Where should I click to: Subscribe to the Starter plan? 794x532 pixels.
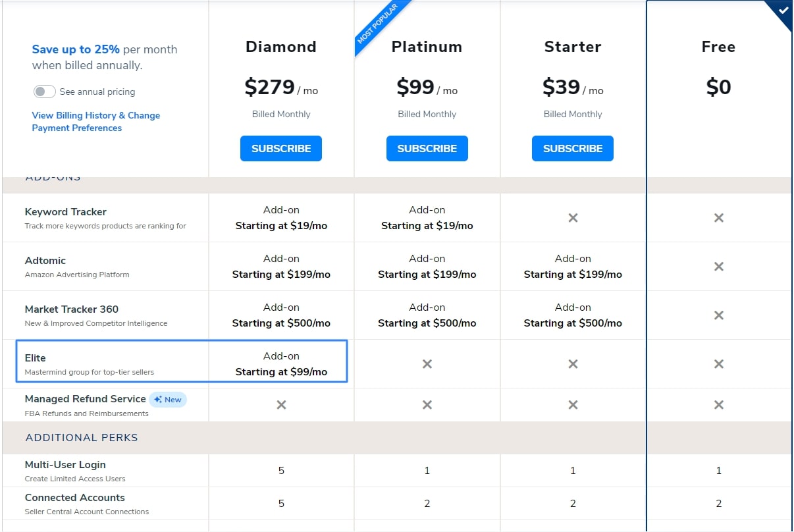[573, 148]
